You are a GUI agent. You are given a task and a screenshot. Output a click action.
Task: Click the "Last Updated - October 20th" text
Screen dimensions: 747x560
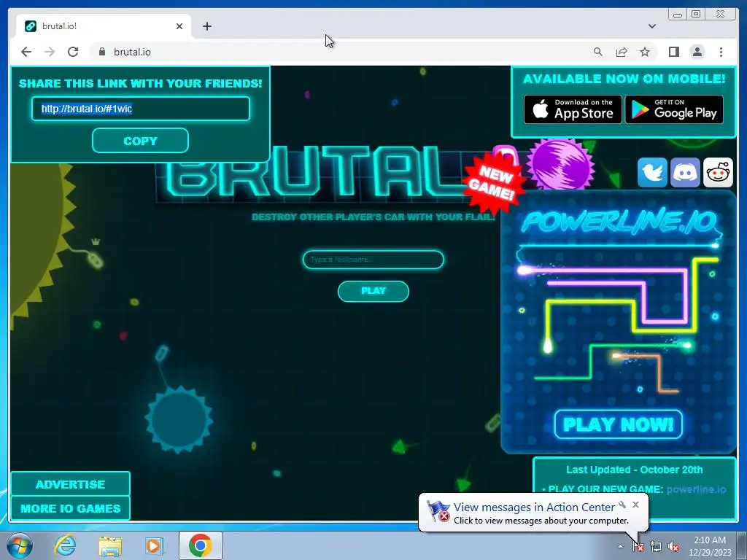(x=634, y=470)
